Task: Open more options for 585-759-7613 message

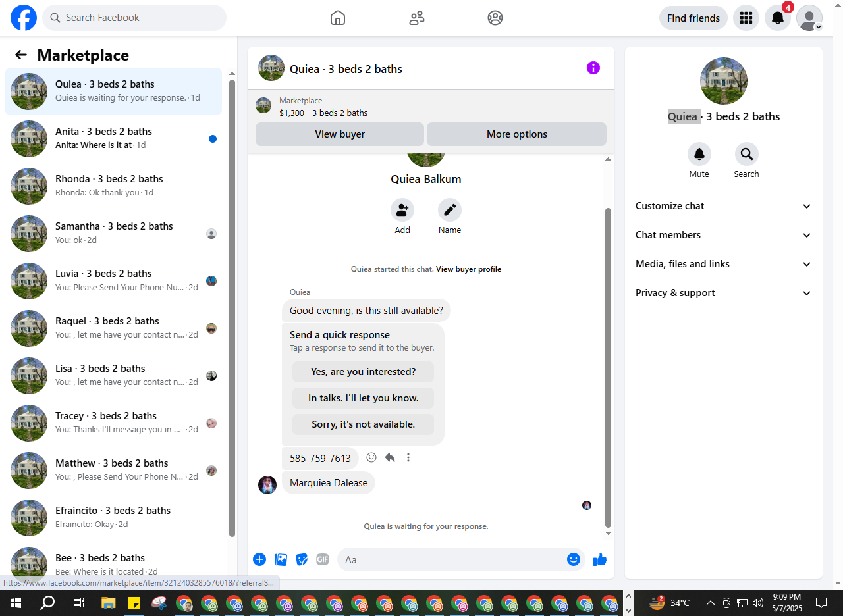Action: click(408, 457)
